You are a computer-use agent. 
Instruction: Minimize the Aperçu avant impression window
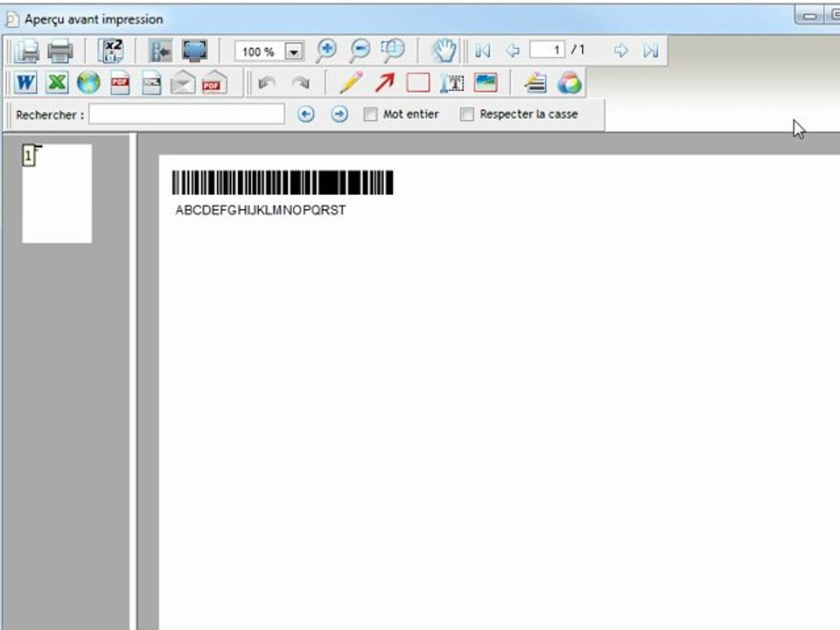click(x=810, y=17)
